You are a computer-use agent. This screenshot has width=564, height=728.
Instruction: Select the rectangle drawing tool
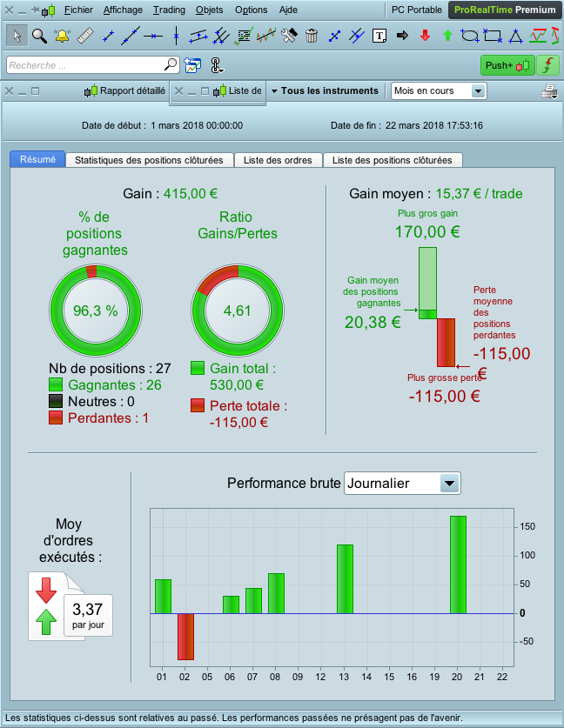(x=493, y=36)
